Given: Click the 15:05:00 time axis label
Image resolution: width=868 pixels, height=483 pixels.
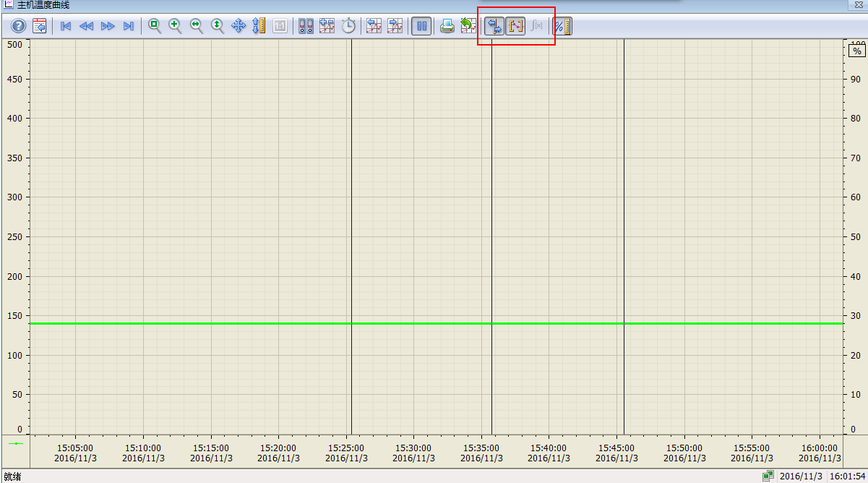Looking at the screenshot, I should click(75, 448).
